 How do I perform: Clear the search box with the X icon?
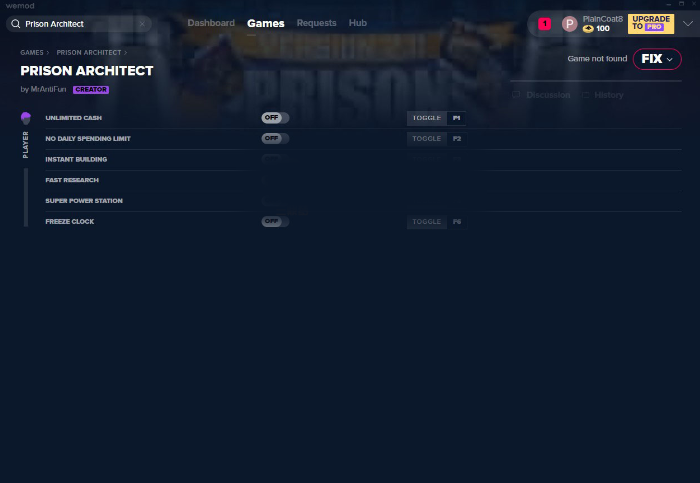point(142,24)
